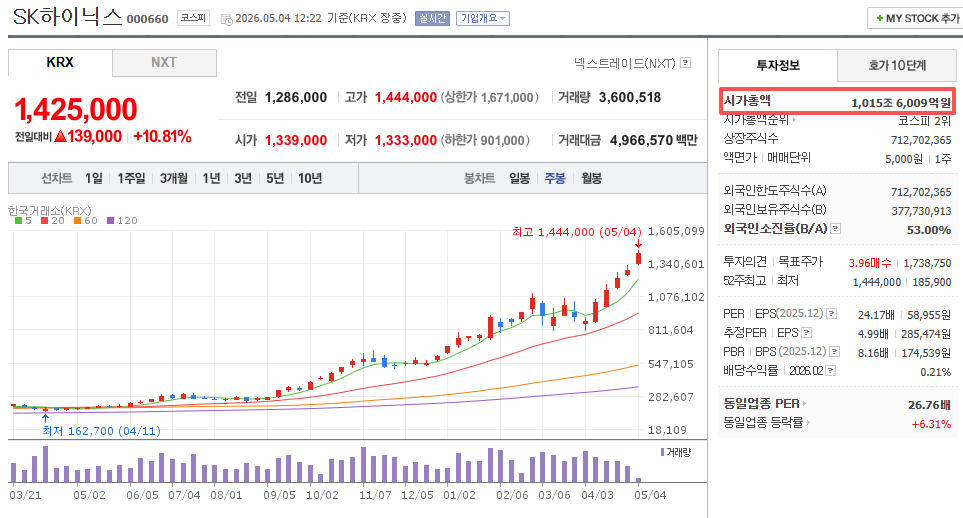Open the 호가10단계 tab

(x=897, y=65)
